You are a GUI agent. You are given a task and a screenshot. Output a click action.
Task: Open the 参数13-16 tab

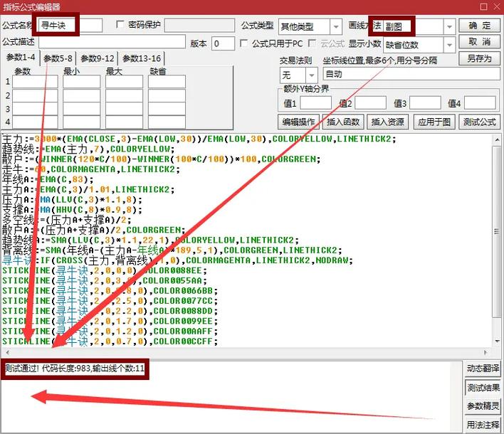(x=141, y=58)
